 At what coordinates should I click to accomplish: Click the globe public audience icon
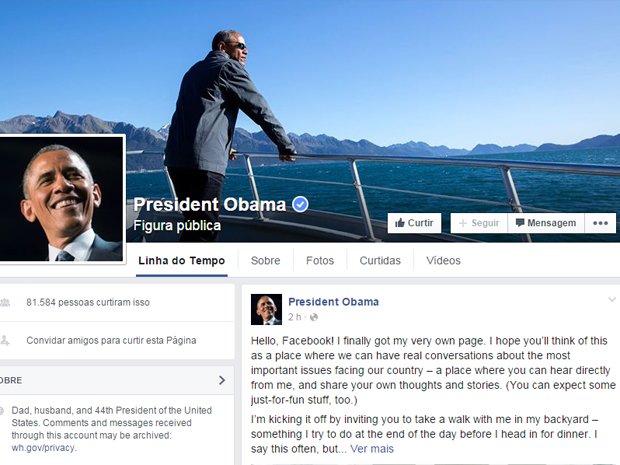pyautogui.click(x=314, y=317)
